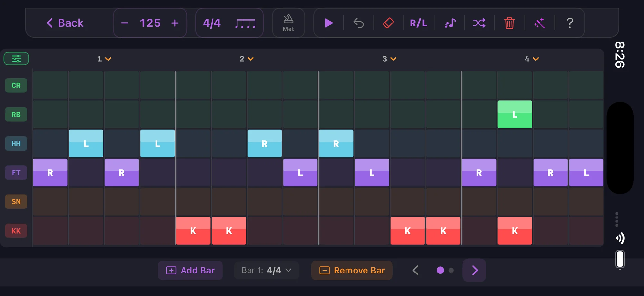This screenshot has height=296, width=644.
Task: Tap the Back button
Action: click(x=65, y=23)
